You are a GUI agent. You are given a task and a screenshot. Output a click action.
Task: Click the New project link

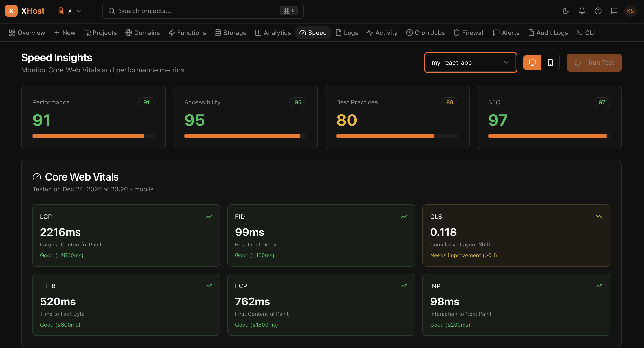[x=64, y=33]
